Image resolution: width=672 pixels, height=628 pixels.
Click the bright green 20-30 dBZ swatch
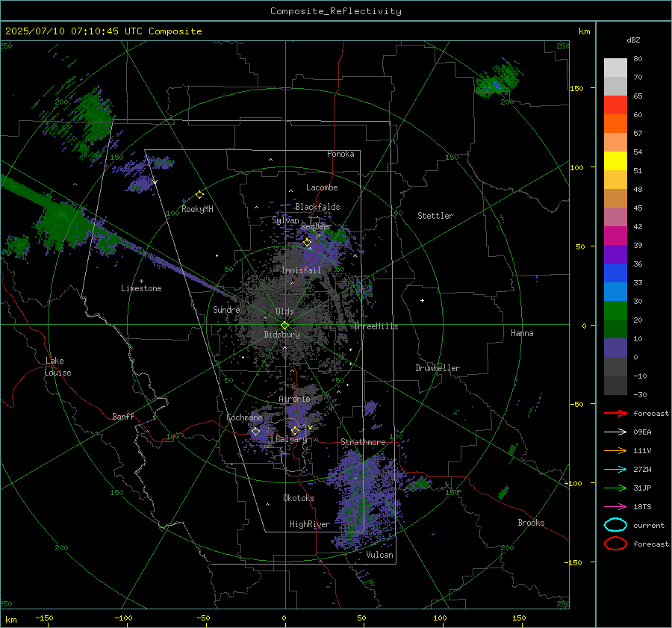click(615, 311)
